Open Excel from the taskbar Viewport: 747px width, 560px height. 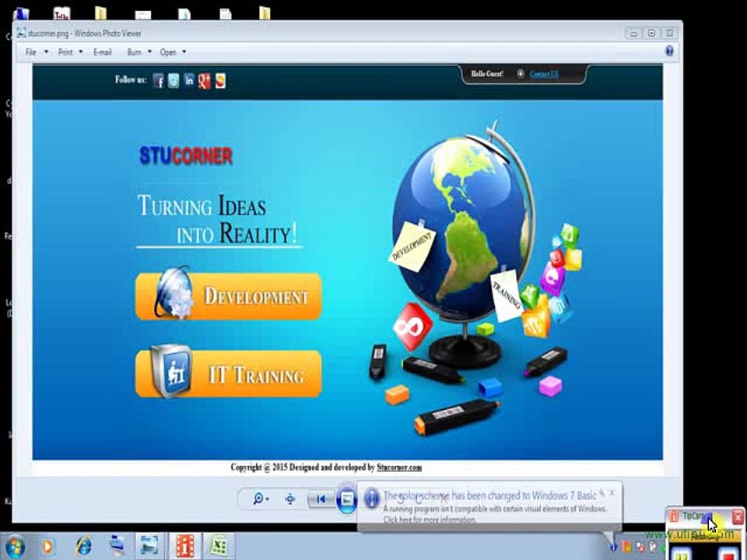(218, 546)
